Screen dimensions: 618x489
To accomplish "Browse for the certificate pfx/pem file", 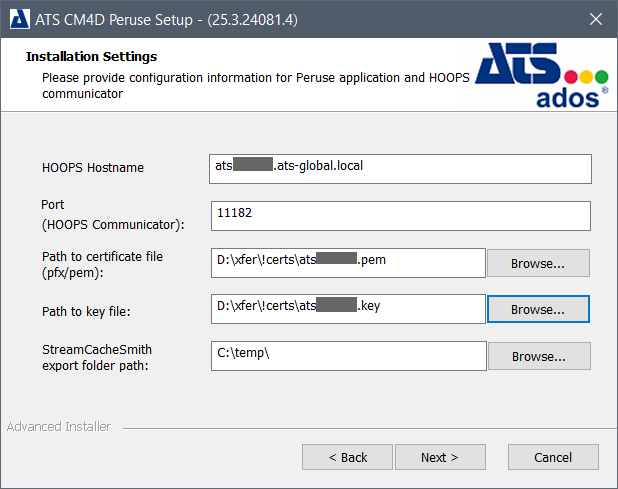I will 538,263.
